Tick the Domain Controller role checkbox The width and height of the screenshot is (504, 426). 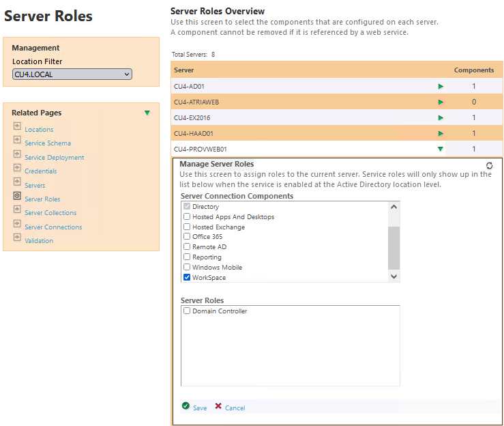click(x=187, y=311)
